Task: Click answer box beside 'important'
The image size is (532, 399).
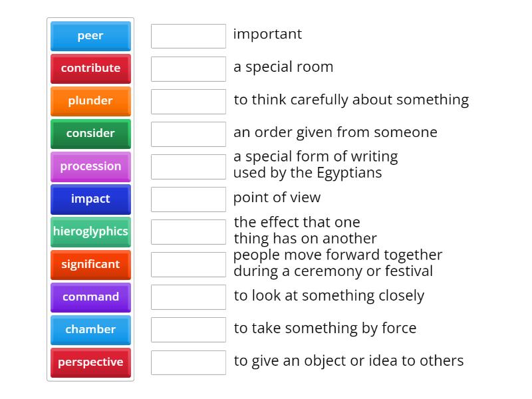Action: point(188,36)
